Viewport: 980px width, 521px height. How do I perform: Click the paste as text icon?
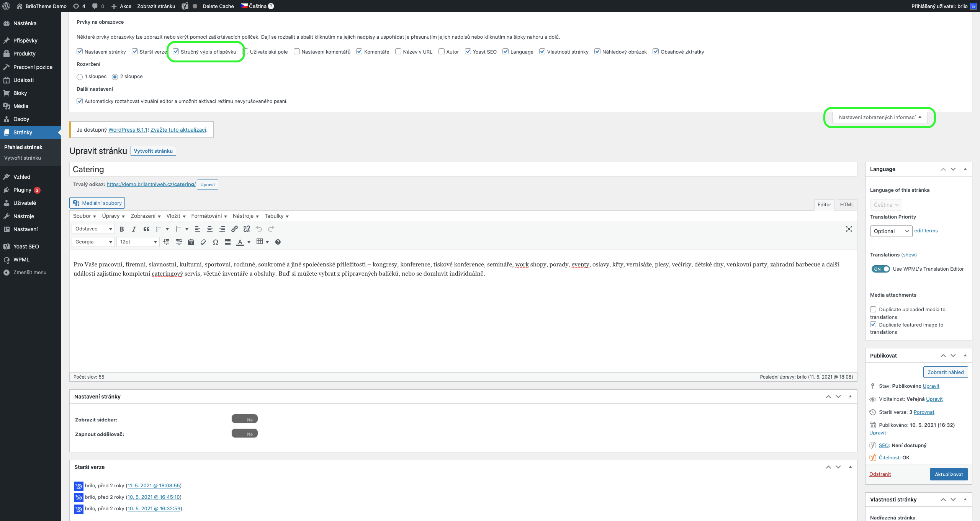click(x=191, y=242)
